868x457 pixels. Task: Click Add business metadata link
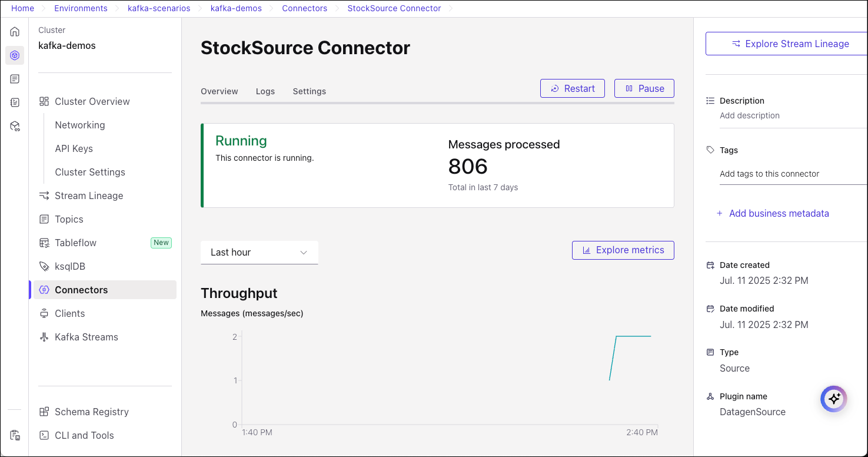point(779,213)
